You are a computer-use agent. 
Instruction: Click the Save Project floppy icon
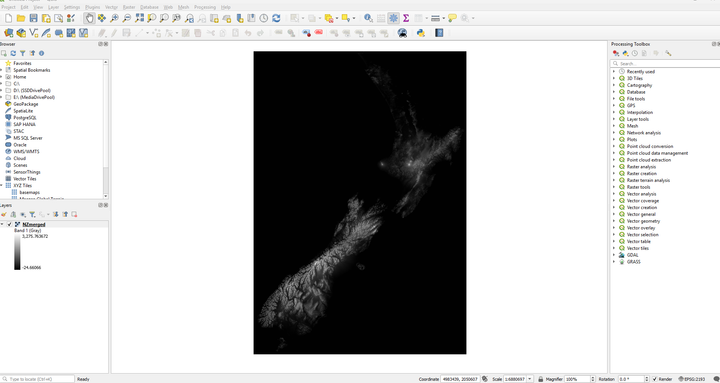click(x=34, y=18)
